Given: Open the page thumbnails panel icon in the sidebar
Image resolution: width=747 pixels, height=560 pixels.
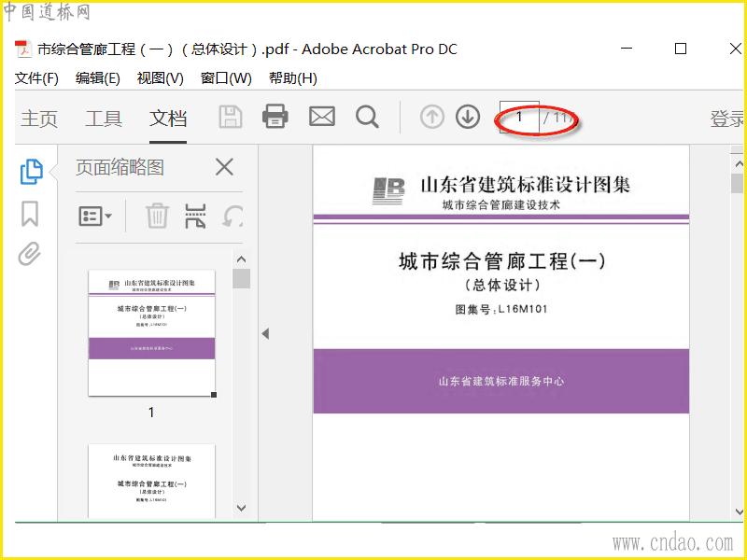Looking at the screenshot, I should click(x=32, y=172).
